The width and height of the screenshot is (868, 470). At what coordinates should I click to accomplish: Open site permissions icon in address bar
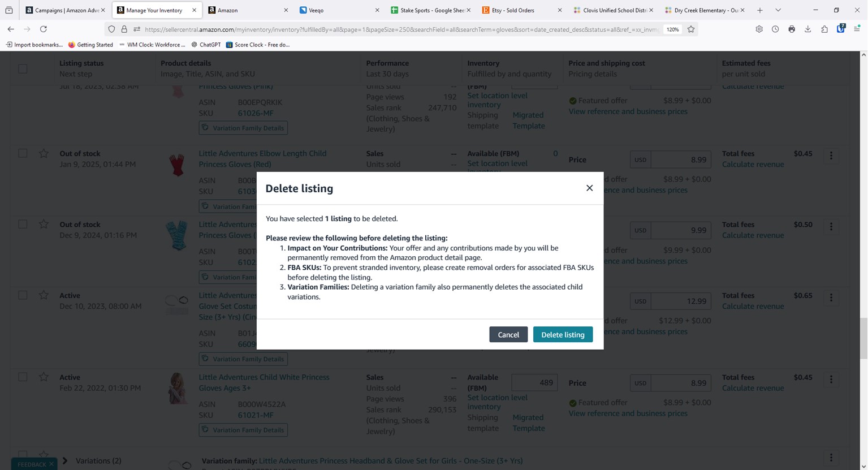[137, 29]
